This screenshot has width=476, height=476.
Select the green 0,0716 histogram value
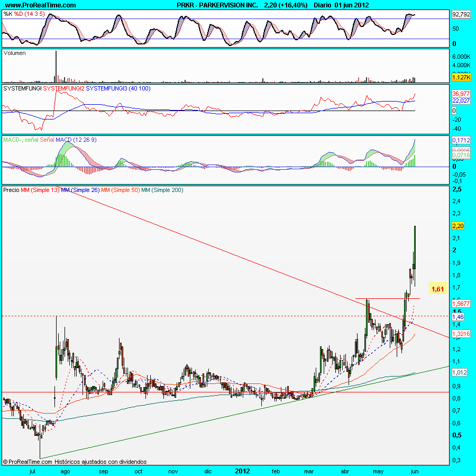click(461, 155)
